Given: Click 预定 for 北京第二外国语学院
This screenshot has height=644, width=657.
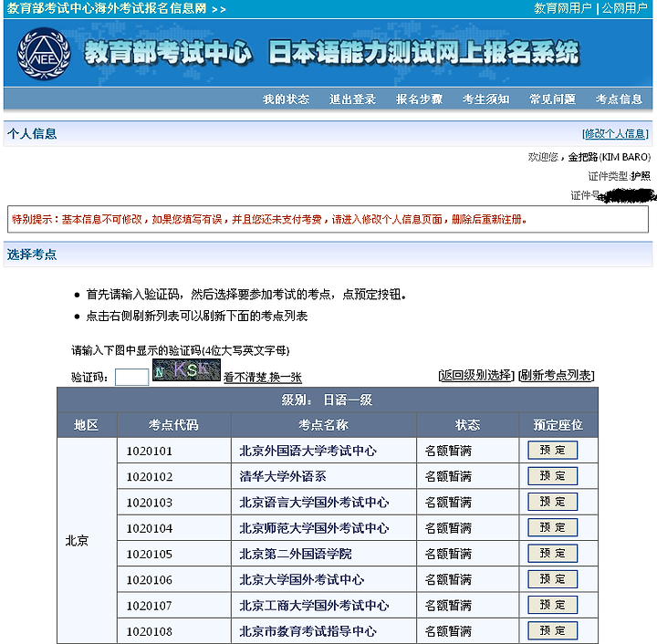Looking at the screenshot, I should click(x=552, y=554).
